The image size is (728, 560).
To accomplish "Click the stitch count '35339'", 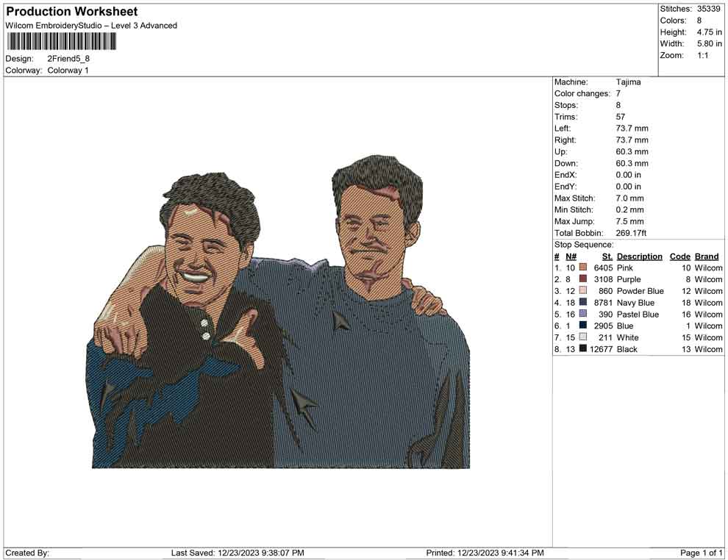I will 708,9.
